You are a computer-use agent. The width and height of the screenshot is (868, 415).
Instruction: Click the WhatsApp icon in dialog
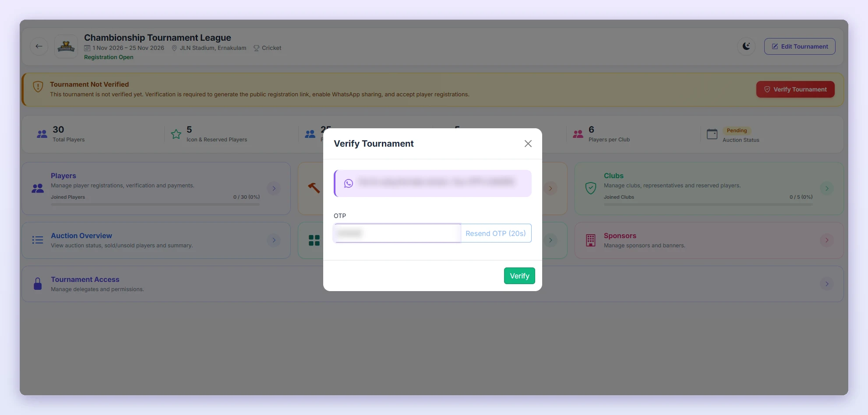coord(349,183)
